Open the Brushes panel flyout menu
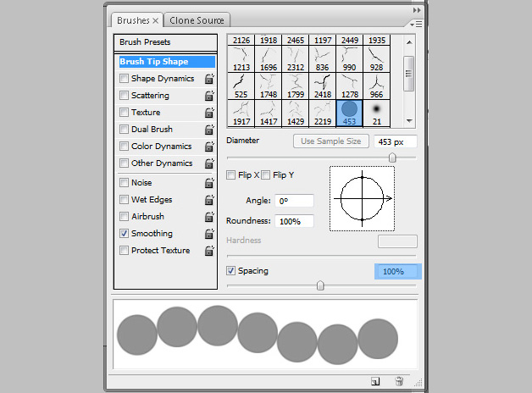Screen dimensions: 532x393 [x=416, y=24]
